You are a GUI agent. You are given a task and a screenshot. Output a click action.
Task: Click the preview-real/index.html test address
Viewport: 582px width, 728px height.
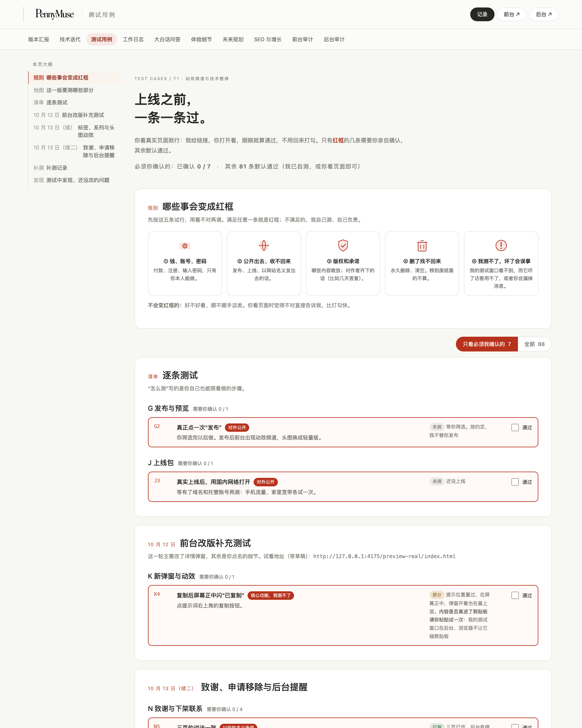point(384,556)
